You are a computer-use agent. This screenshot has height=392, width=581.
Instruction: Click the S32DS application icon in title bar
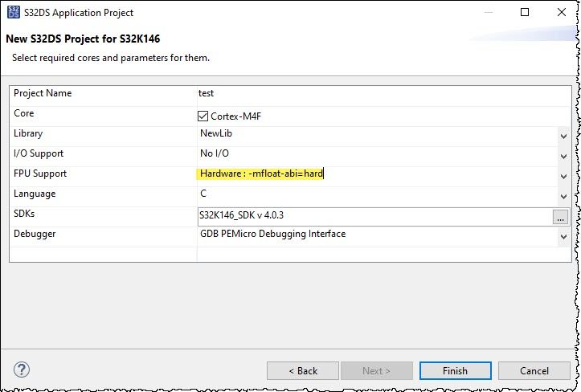[x=14, y=12]
